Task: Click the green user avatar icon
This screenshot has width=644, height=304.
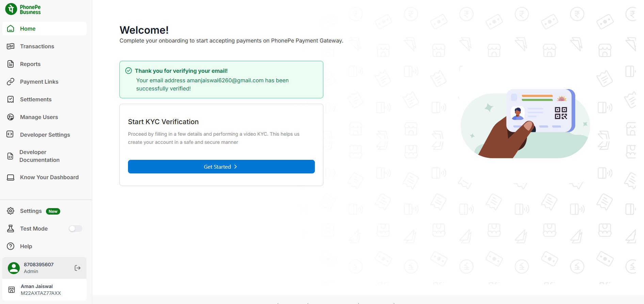Action: (14, 268)
